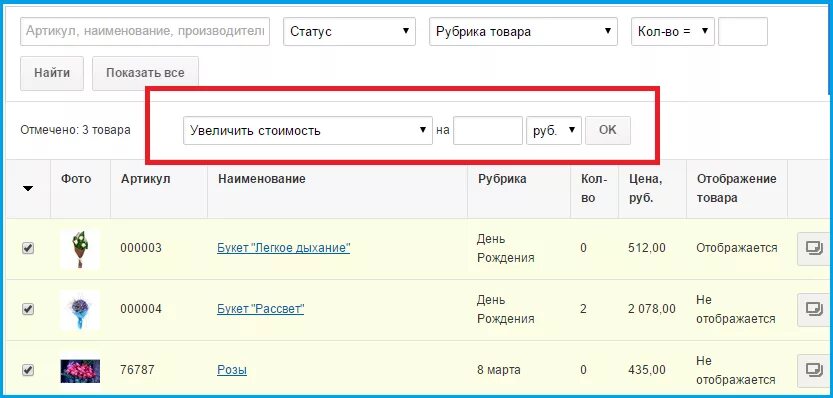
Task: Click Отображается status in first row
Action: click(737, 248)
